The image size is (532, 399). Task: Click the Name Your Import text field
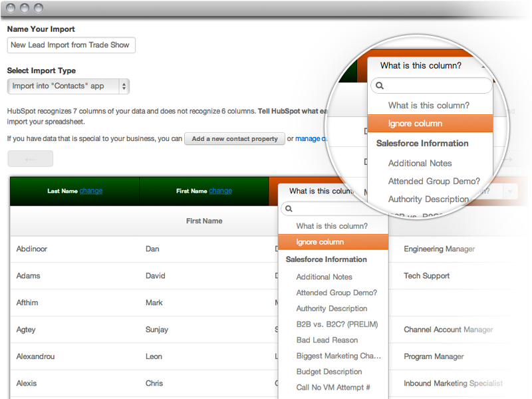pos(71,45)
